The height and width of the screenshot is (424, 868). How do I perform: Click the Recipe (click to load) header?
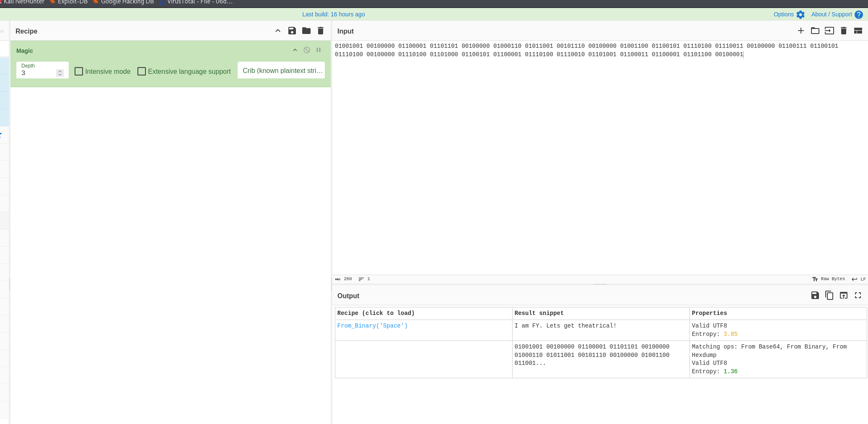tap(376, 313)
